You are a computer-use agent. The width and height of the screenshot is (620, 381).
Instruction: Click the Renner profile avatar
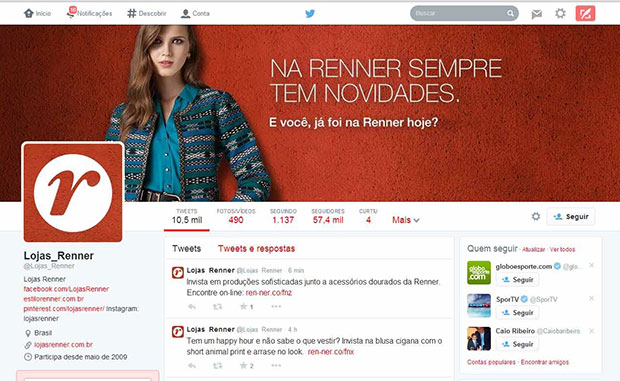point(73,192)
